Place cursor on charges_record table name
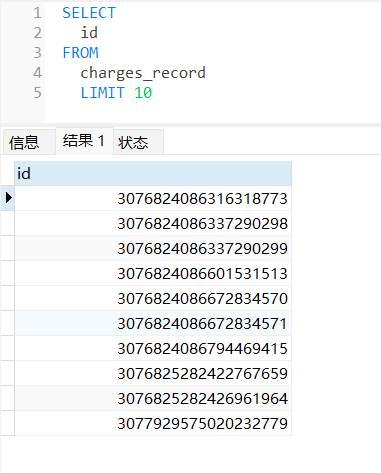 point(143,73)
